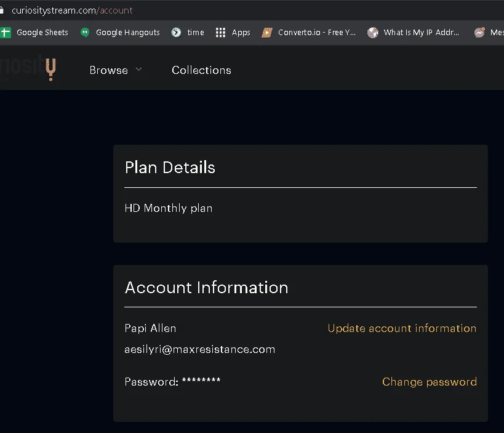Open What Is My IP Addr bookmark
Viewport: 504px width, 433px height.
point(422,33)
